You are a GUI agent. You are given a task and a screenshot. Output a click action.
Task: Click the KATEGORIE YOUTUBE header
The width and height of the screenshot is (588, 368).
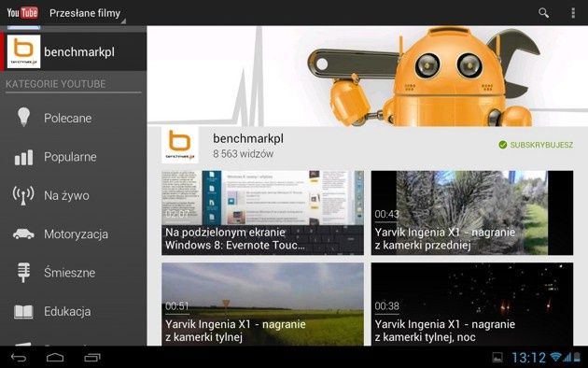coord(55,84)
